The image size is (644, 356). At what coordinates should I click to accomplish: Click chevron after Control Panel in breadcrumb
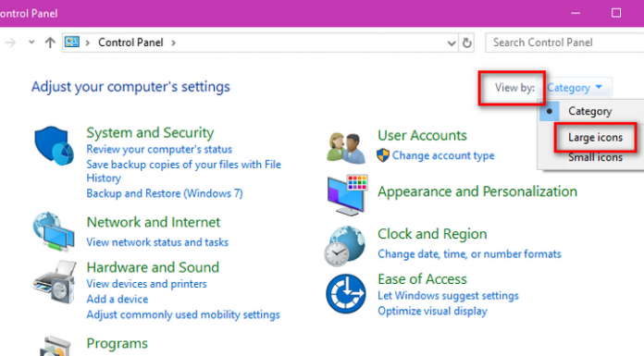click(x=173, y=43)
